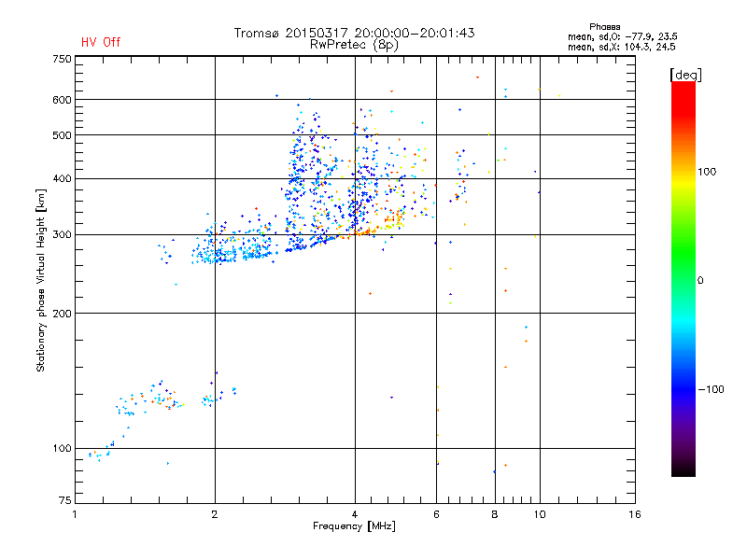Click the '500' y-axis tick label
Screen dimensions: 747x560
(x=63, y=135)
